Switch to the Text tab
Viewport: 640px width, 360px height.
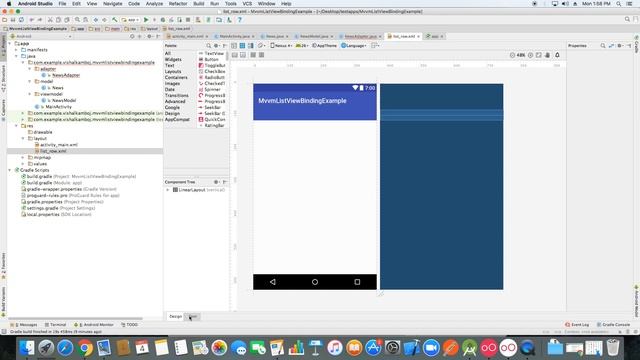coord(193,316)
